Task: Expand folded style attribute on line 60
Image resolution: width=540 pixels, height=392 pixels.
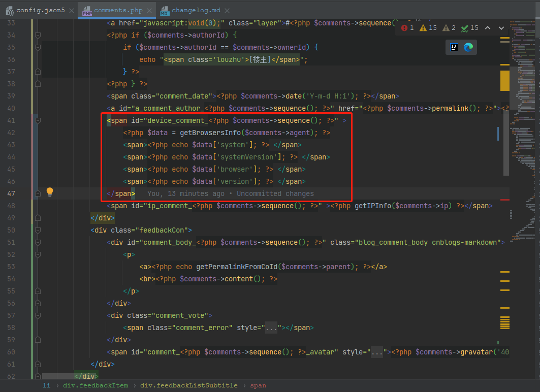Action: (x=377, y=352)
